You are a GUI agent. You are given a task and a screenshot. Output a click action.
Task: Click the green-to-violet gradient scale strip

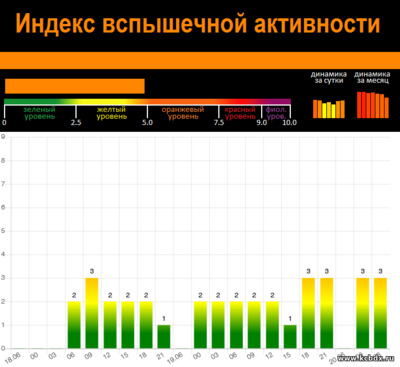pos(147,101)
